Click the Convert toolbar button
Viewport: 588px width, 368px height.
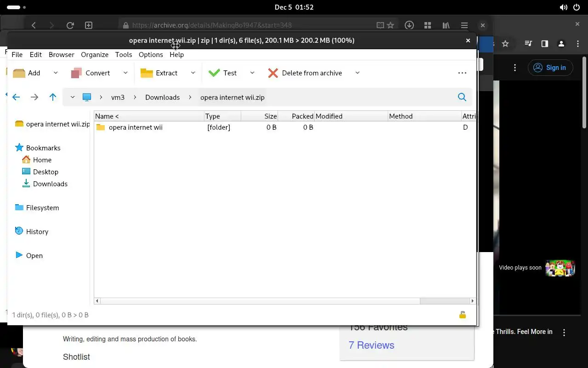point(90,73)
